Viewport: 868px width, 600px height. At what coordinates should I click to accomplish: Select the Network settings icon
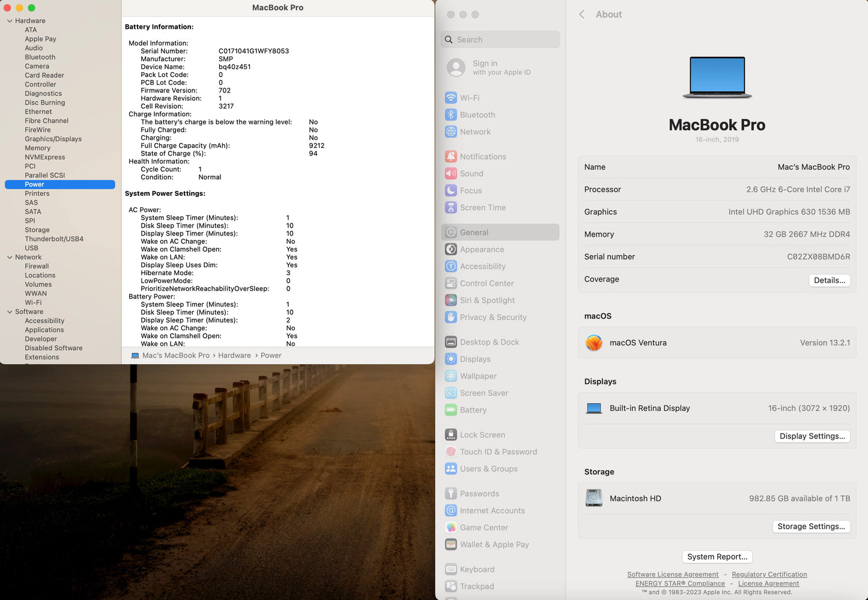coord(476,132)
